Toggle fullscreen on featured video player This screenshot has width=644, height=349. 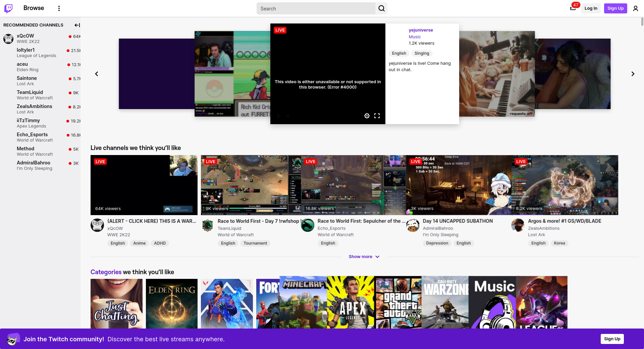point(377,116)
